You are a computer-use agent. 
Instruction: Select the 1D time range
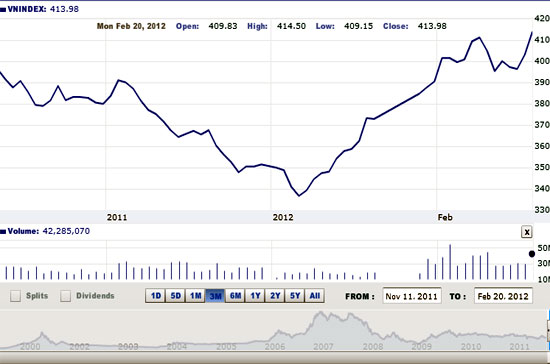click(155, 296)
